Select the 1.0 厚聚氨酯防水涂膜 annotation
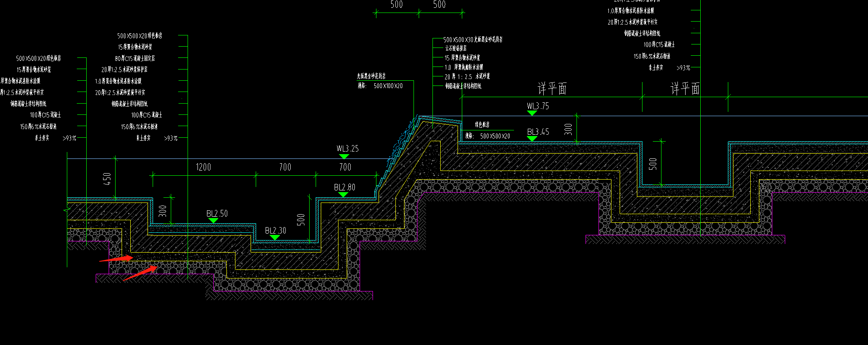The width and height of the screenshot is (868, 345). (464, 67)
